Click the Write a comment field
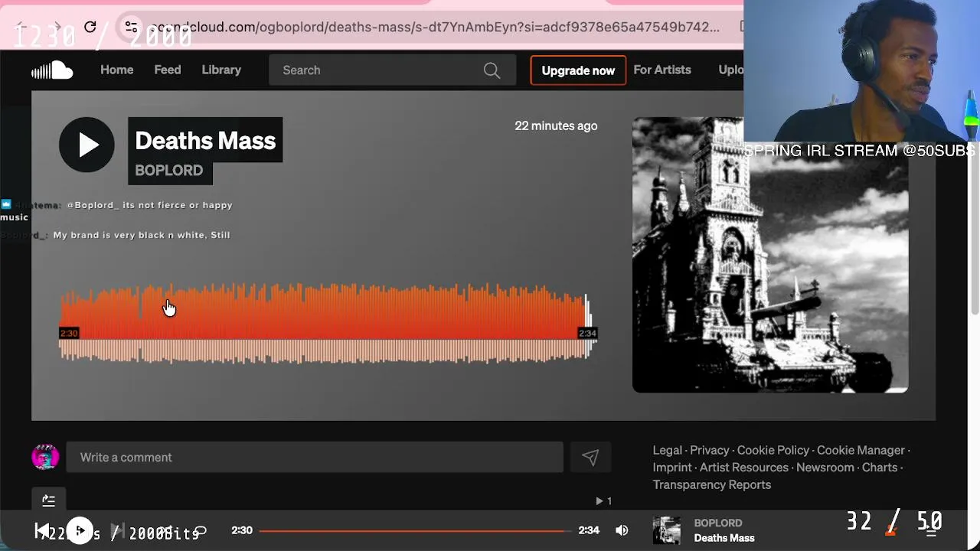Image resolution: width=980 pixels, height=551 pixels. pos(315,458)
